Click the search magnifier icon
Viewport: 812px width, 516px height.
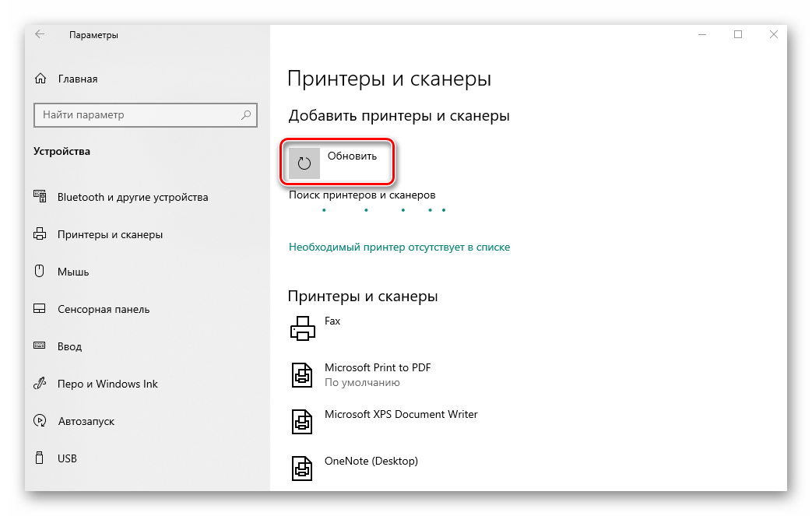point(246,115)
